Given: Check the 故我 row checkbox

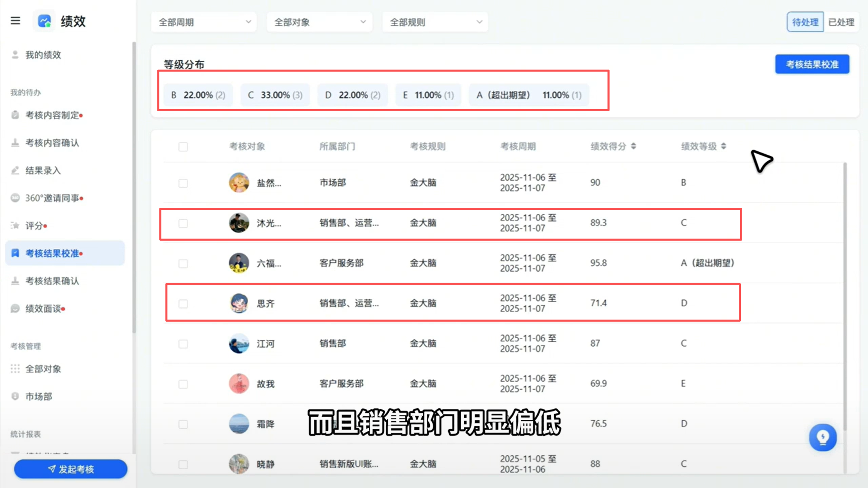Looking at the screenshot, I should (x=183, y=384).
